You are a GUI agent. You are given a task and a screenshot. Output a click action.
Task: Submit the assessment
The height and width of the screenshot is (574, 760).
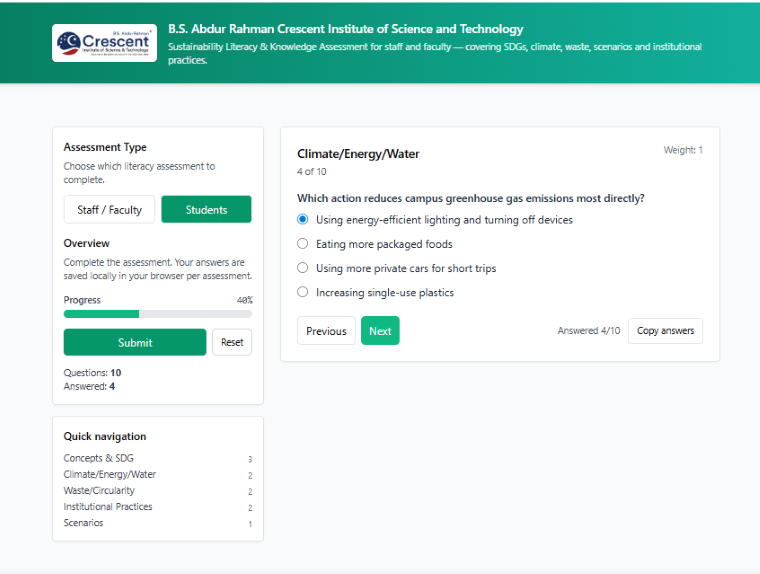tap(135, 342)
